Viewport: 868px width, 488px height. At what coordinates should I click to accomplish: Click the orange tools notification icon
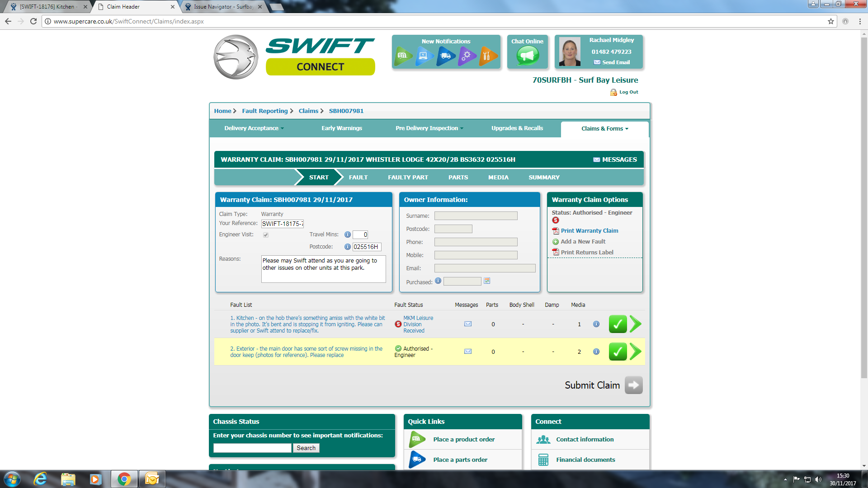488,56
